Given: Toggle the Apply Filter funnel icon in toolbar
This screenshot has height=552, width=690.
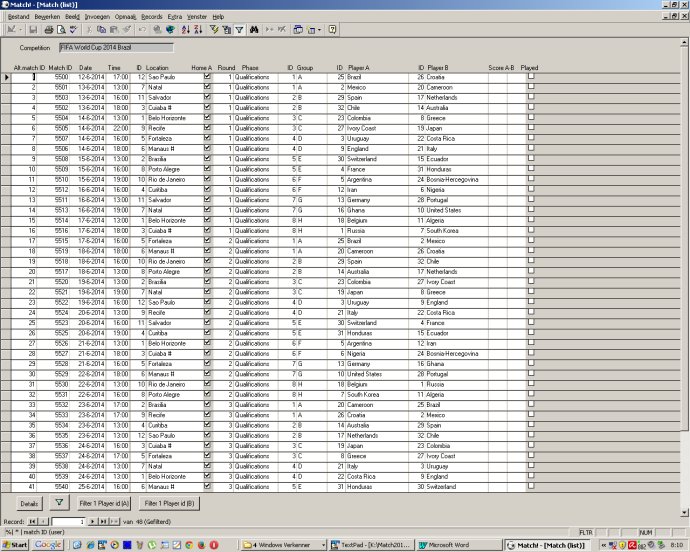Looking at the screenshot, I should tap(239, 29).
